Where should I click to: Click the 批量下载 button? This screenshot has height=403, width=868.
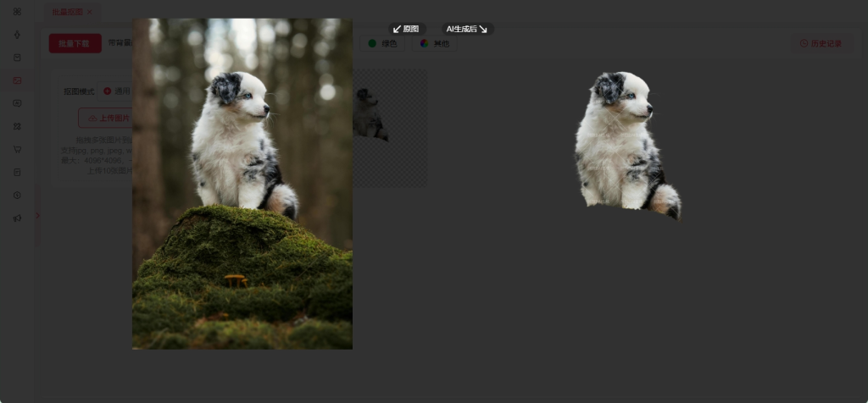coord(75,43)
